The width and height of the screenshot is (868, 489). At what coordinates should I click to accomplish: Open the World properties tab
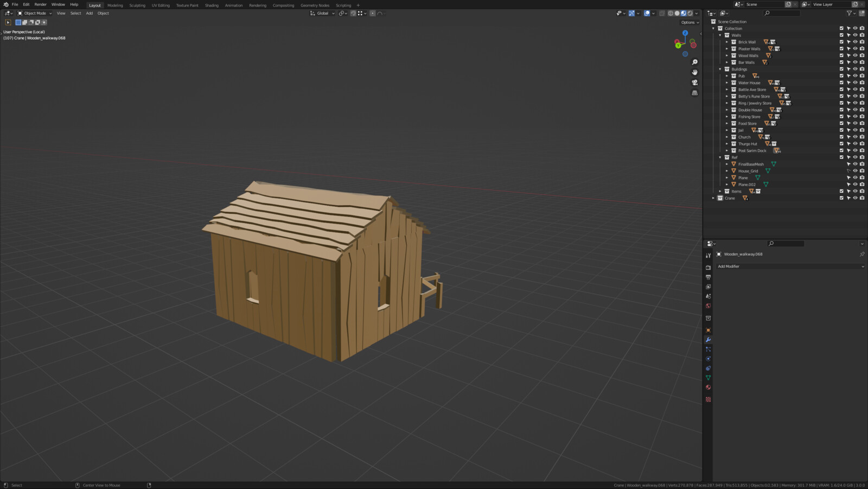(x=708, y=306)
